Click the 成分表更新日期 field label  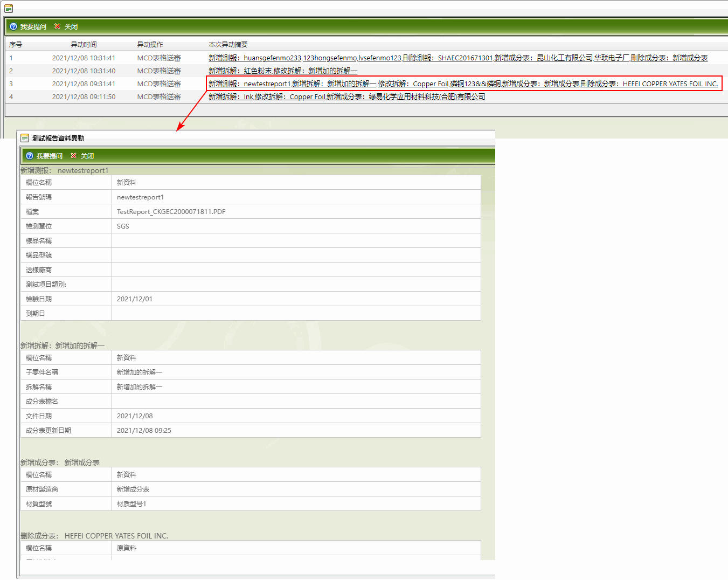pyautogui.click(x=48, y=431)
